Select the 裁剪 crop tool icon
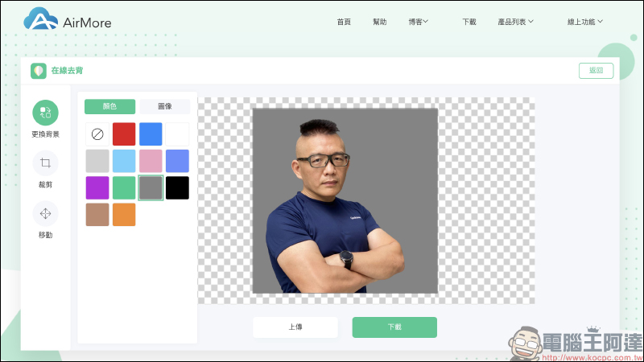The height and width of the screenshot is (362, 644). click(x=45, y=163)
